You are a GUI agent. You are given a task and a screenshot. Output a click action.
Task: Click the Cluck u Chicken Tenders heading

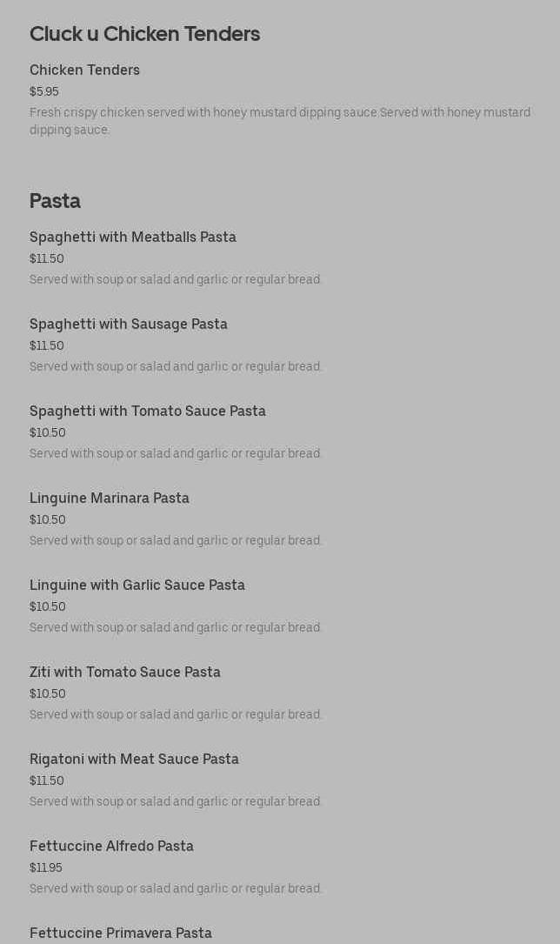coord(144,34)
